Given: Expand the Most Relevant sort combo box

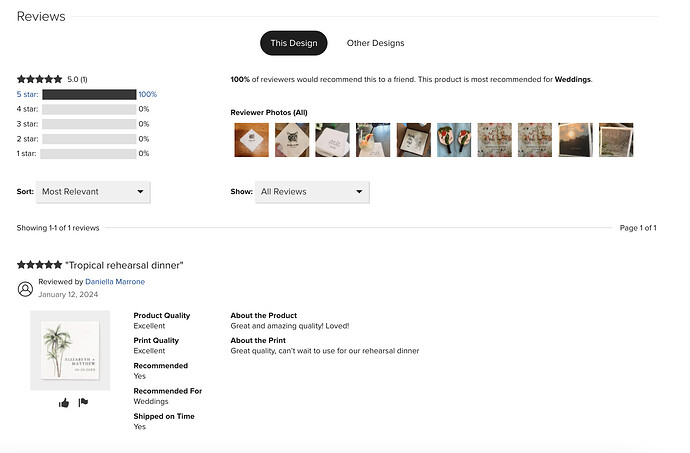Looking at the screenshot, I should (x=93, y=192).
